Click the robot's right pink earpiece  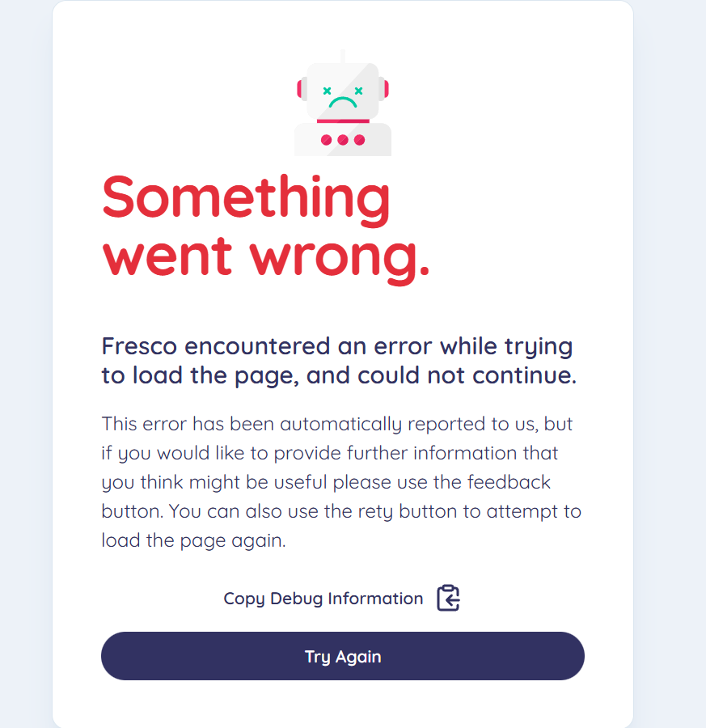[385, 89]
